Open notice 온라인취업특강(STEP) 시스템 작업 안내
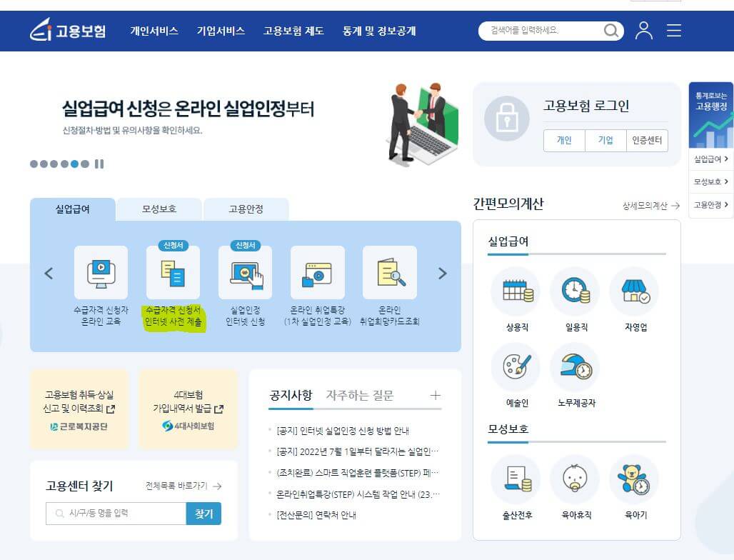 click(358, 494)
